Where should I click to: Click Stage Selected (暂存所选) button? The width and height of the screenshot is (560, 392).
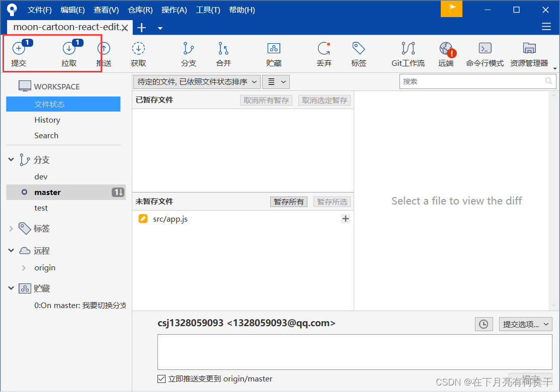pos(332,202)
